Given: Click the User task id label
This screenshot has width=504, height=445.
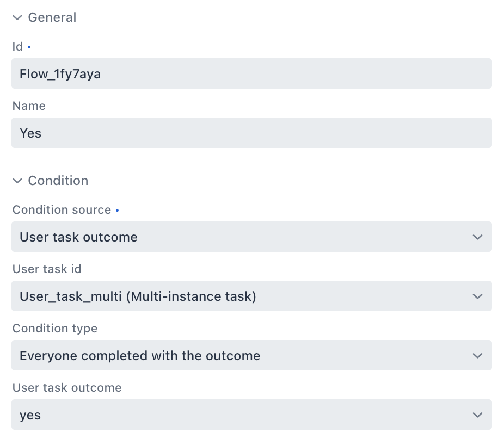Looking at the screenshot, I should [47, 269].
